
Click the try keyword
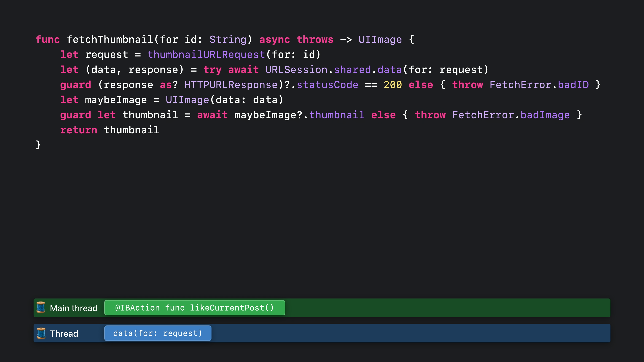[212, 70]
